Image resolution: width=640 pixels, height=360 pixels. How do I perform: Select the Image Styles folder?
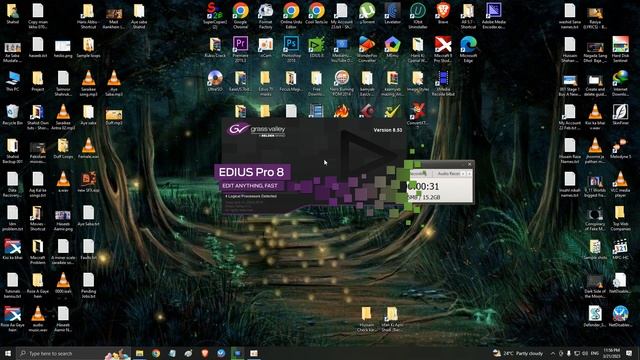point(418,81)
